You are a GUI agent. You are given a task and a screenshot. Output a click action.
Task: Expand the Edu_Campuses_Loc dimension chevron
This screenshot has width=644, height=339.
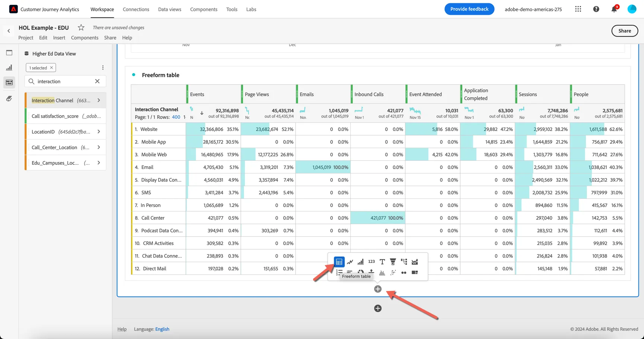[x=99, y=163]
